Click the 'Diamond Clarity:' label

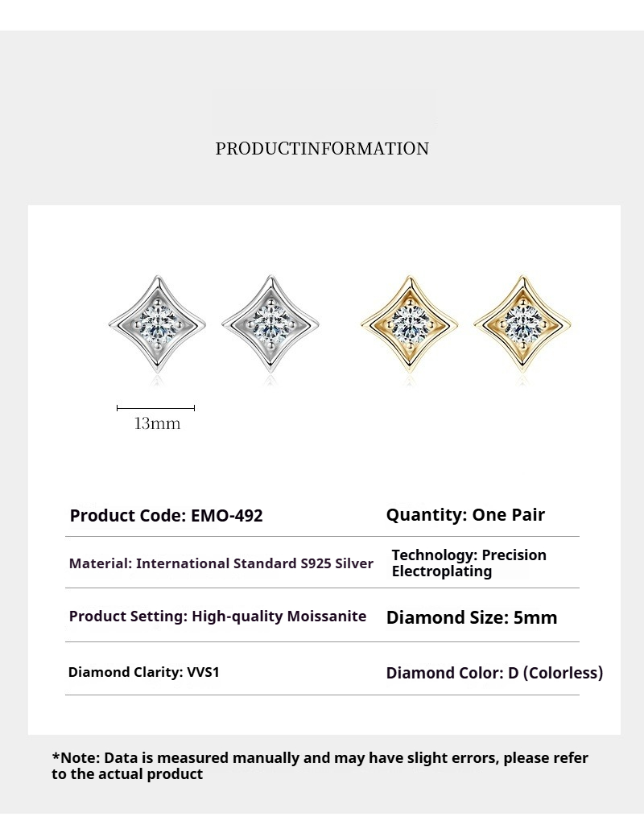(125, 672)
